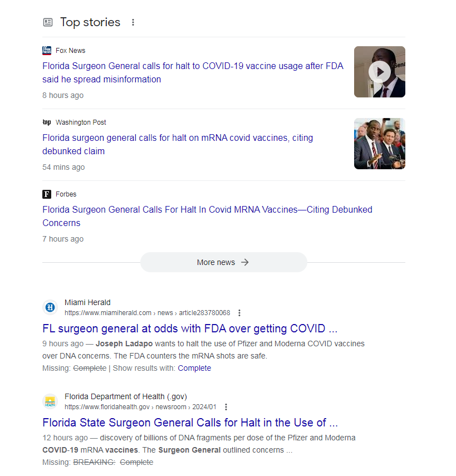Viewport: 456px width, 476px height.
Task: Click the Florida Department of Health favicon
Action: coord(50,401)
